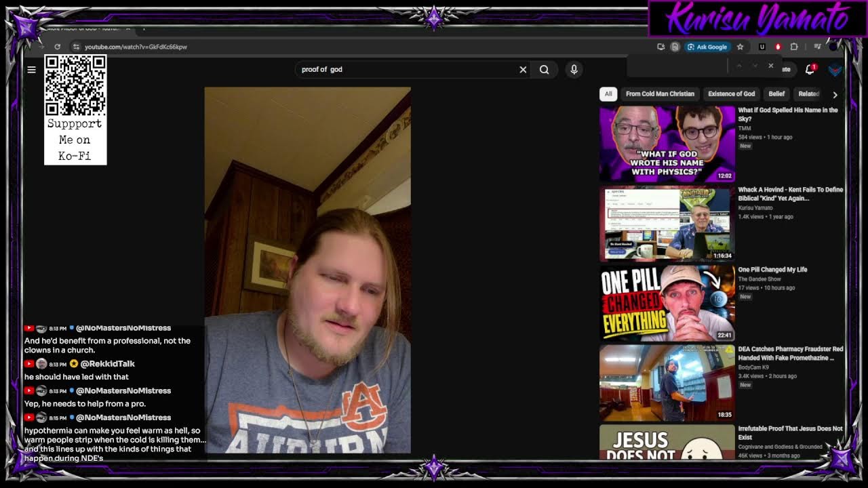Open "What if God Wrote His Name" thumbnail
868x488 pixels.
pos(667,144)
